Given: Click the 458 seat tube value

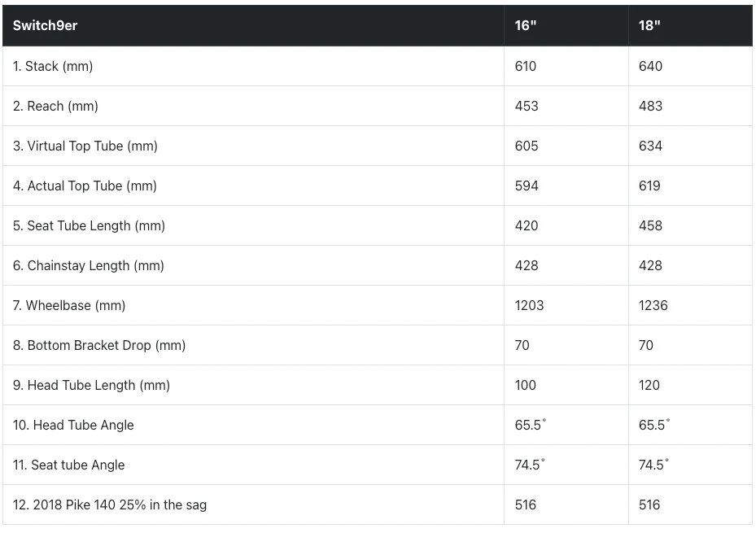Looking at the screenshot, I should coord(650,226).
